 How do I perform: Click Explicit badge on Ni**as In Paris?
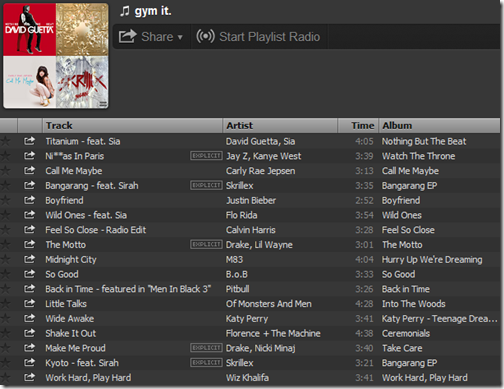[206, 156]
